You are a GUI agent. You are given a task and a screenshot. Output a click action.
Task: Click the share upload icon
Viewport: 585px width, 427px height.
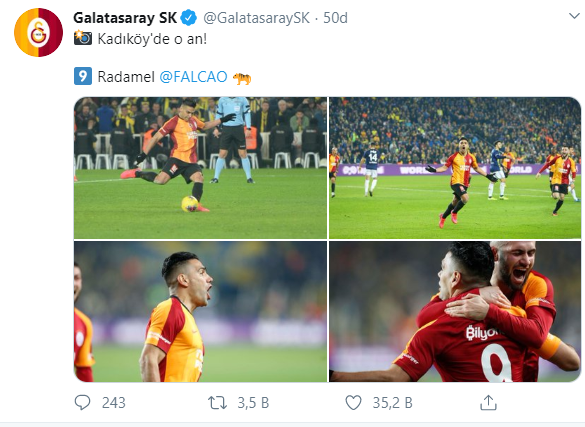488,403
